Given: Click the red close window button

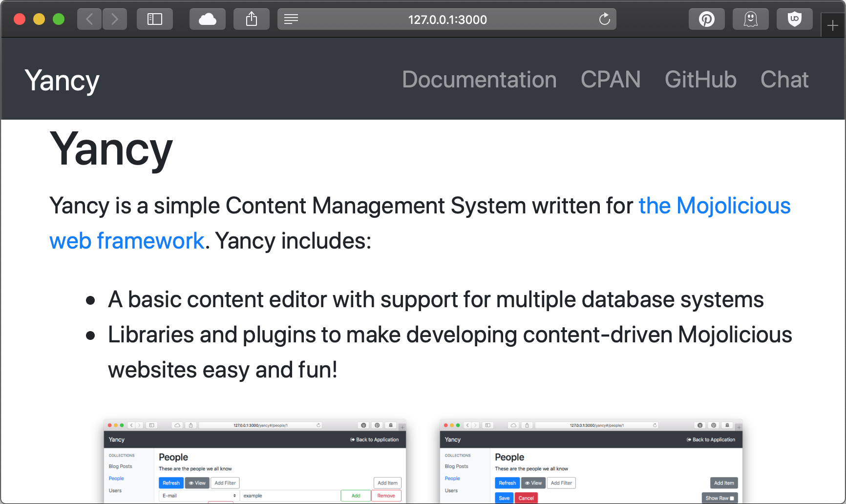Looking at the screenshot, I should click(20, 20).
